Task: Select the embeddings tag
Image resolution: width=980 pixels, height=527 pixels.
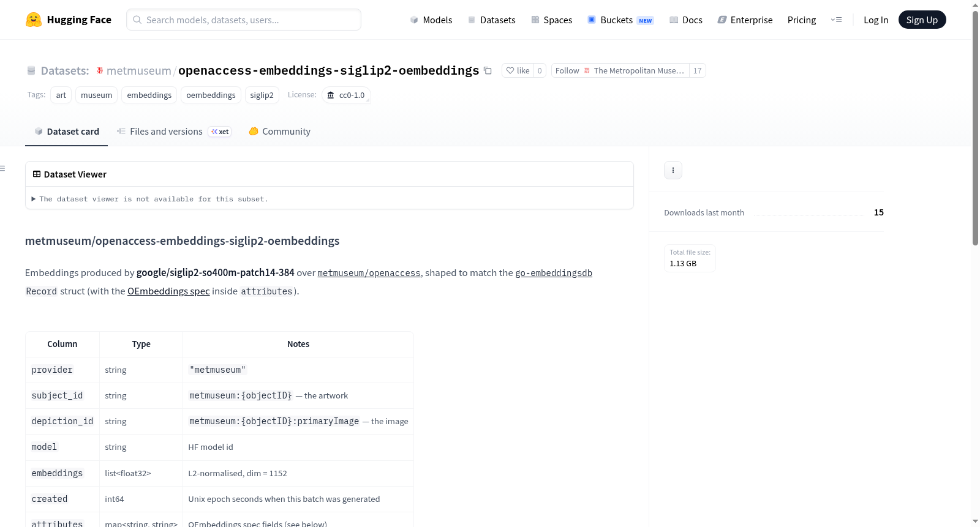Action: point(149,95)
